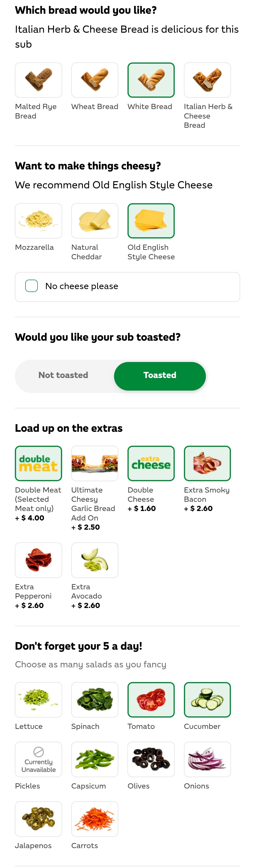
Task: Choose Natural Cheddar cheese
Action: (x=94, y=221)
